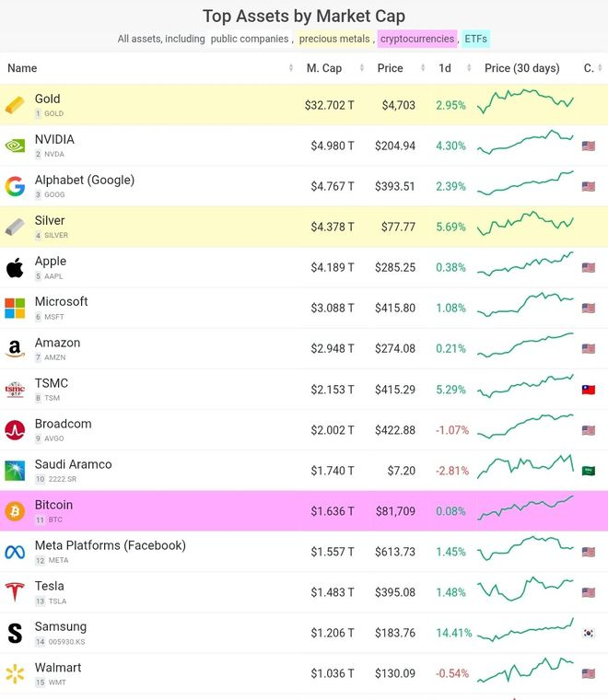The image size is (608, 700).
Task: Toggle the cryptocurrencies filter
Action: coord(417,39)
